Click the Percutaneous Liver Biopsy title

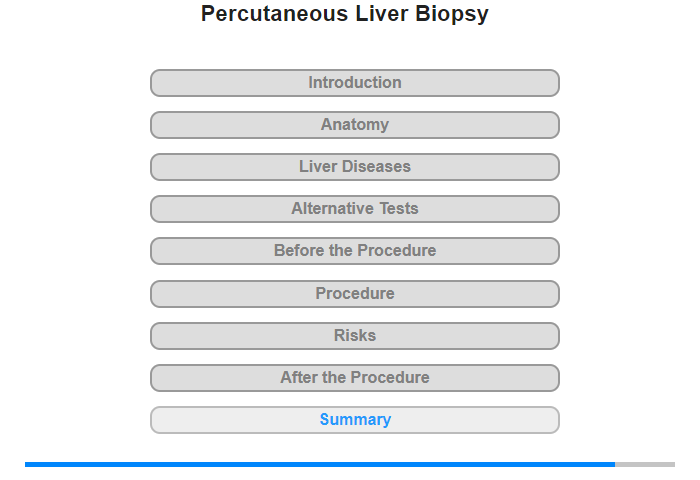point(345,14)
